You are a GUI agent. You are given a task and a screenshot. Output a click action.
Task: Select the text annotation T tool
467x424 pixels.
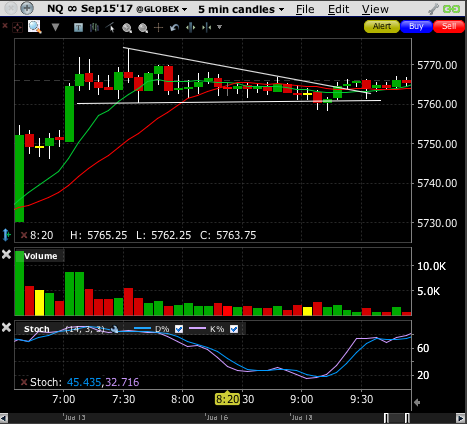pos(78,27)
